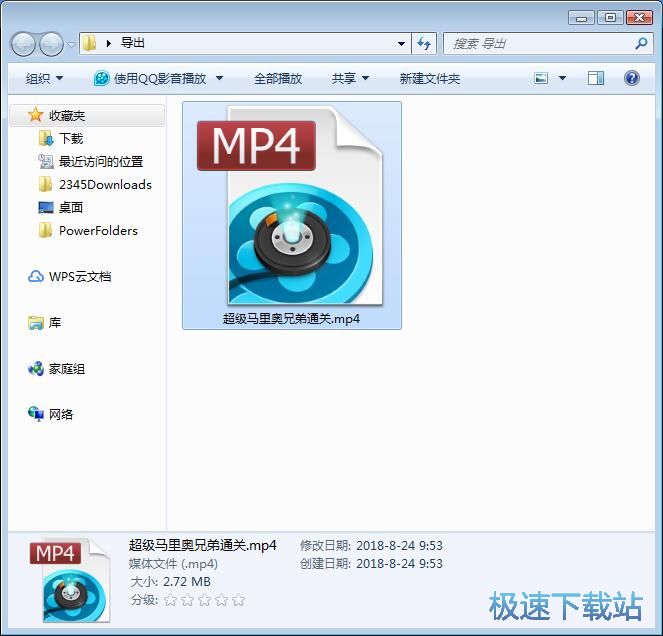This screenshot has height=636, width=663.
Task: Click the 库 libraries icon
Action: point(36,323)
